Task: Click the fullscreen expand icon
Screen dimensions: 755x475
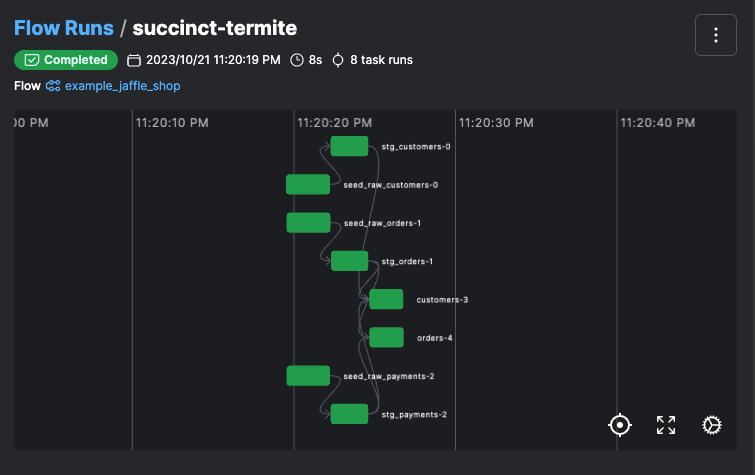Action: coord(666,425)
